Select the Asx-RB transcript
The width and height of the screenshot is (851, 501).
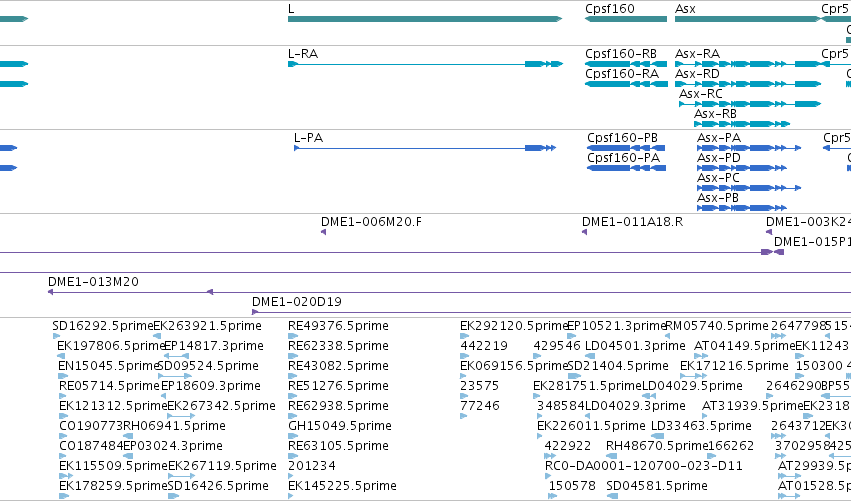pos(742,124)
